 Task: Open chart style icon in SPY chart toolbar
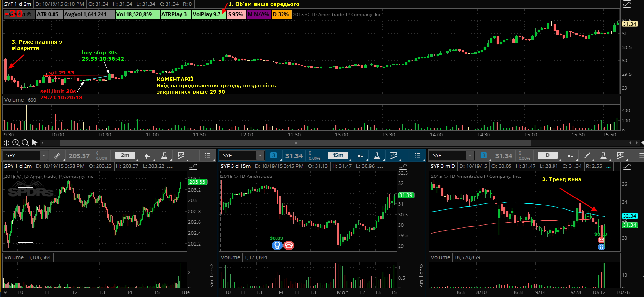(x=148, y=156)
